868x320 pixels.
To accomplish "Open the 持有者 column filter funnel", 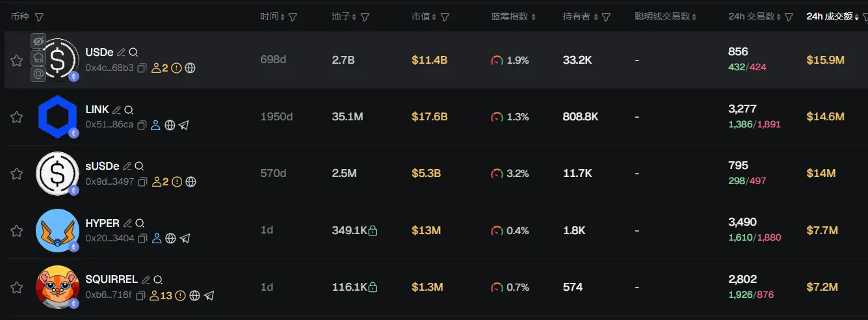I will point(606,17).
